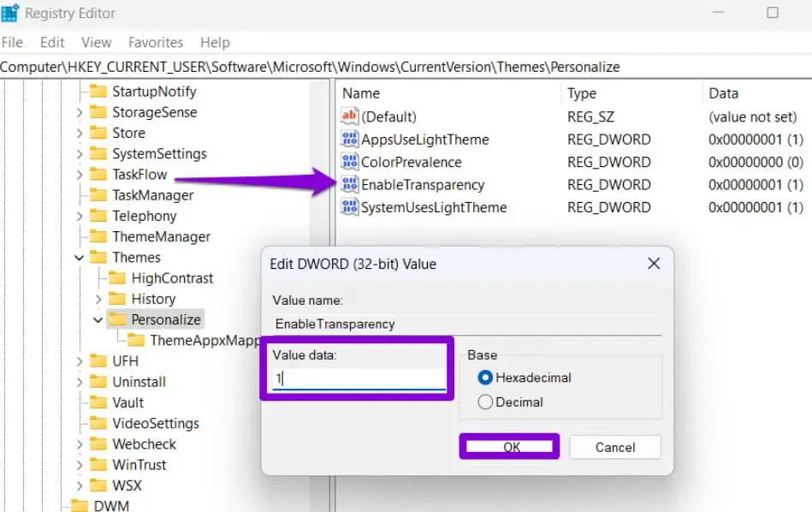Expand the Telephony tree node
812x512 pixels.
[x=80, y=216]
